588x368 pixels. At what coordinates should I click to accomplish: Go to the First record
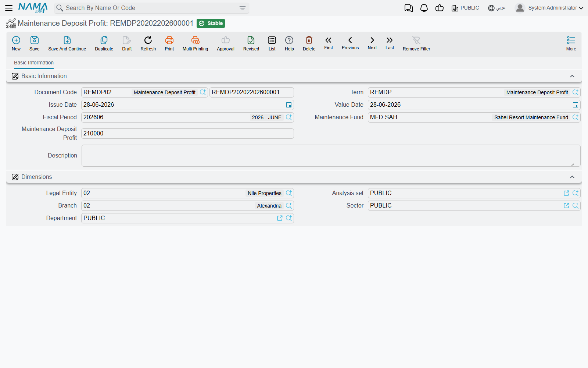pyautogui.click(x=329, y=43)
